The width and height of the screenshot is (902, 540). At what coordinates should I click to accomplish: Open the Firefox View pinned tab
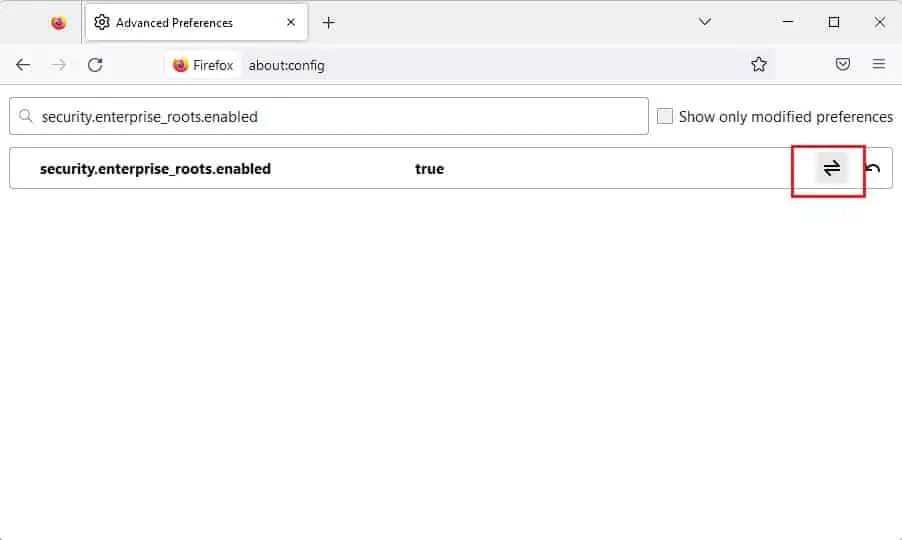click(x=58, y=22)
